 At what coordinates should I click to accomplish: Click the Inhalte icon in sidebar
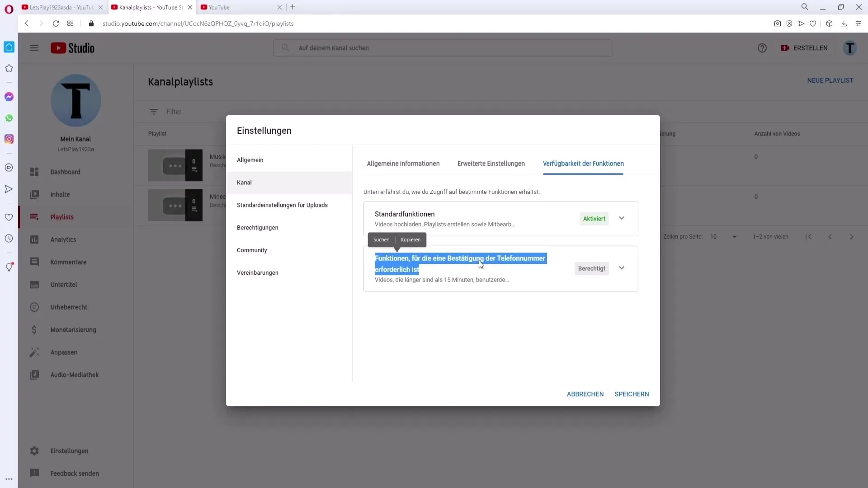pos(33,194)
